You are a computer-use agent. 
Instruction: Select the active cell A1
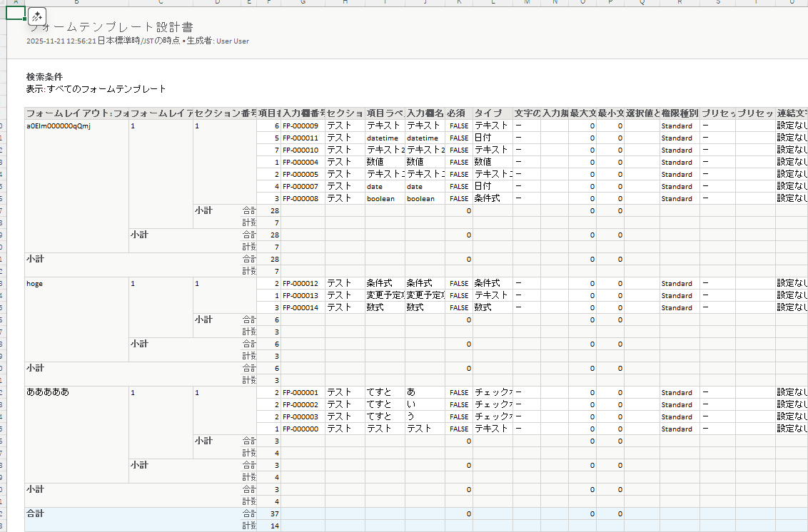pyautogui.click(x=15, y=13)
